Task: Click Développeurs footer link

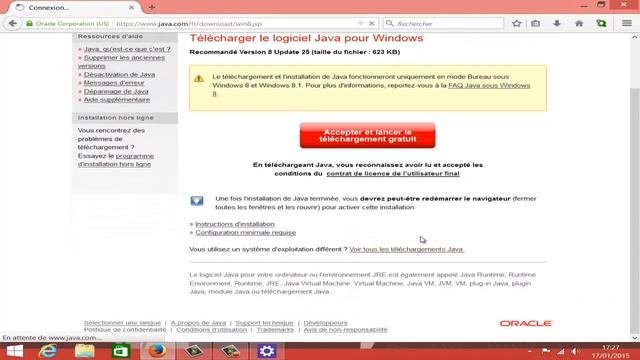Action: click(325, 323)
